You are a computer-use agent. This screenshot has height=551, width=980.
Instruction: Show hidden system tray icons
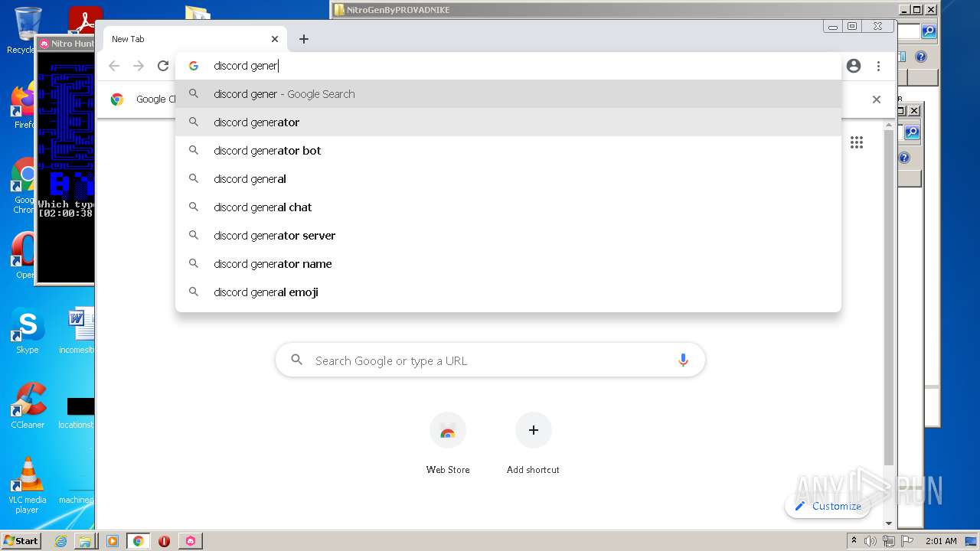(x=854, y=541)
